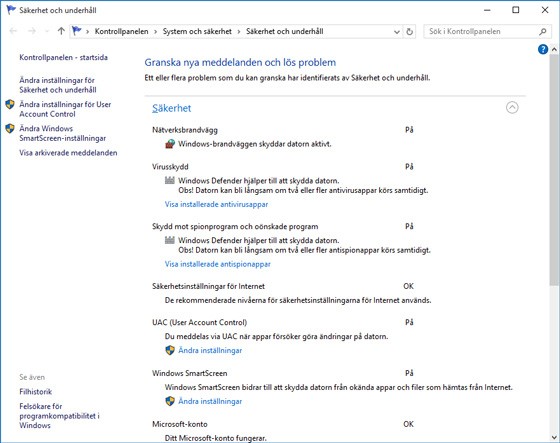Click the UAC (User Account Control) label
The width and height of the screenshot is (560, 443).
tap(199, 322)
